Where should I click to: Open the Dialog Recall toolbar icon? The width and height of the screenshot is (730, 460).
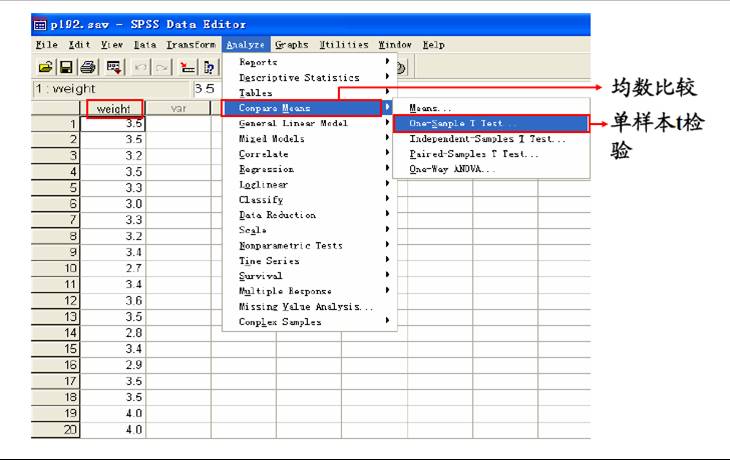pos(114,68)
